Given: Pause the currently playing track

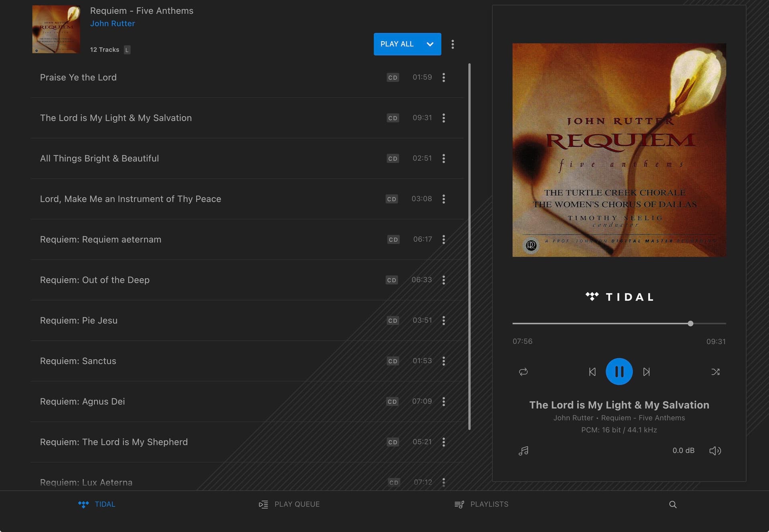Looking at the screenshot, I should pyautogui.click(x=619, y=371).
